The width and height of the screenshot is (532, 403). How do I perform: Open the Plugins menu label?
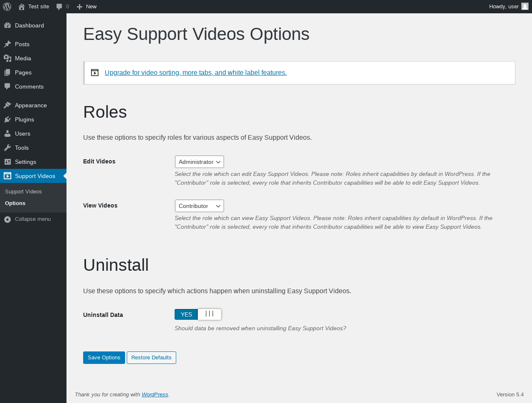tap(25, 119)
